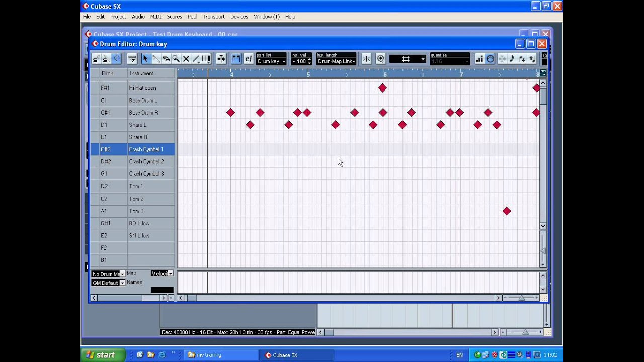The height and width of the screenshot is (362, 644).
Task: Select the Object Selection arrow tool
Action: [145, 59]
